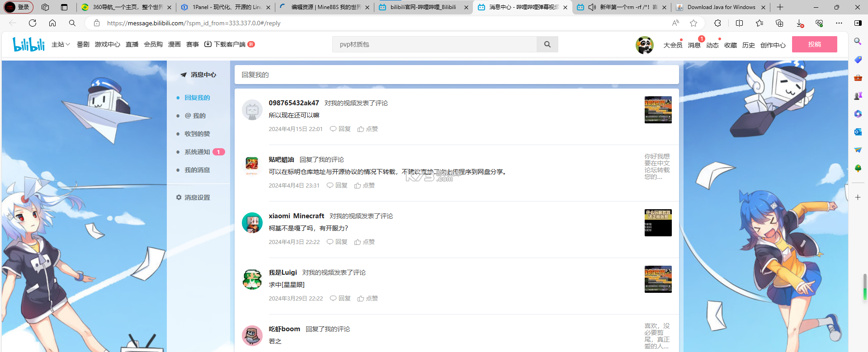Image resolution: width=868 pixels, height=352 pixels.
Task: Select @ 我的 in message sidebar
Action: point(195,116)
